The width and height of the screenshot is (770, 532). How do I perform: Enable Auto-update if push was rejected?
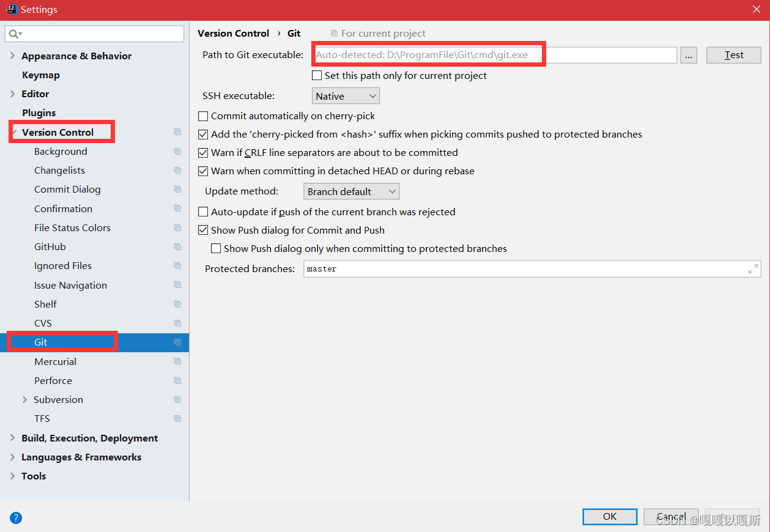203,212
